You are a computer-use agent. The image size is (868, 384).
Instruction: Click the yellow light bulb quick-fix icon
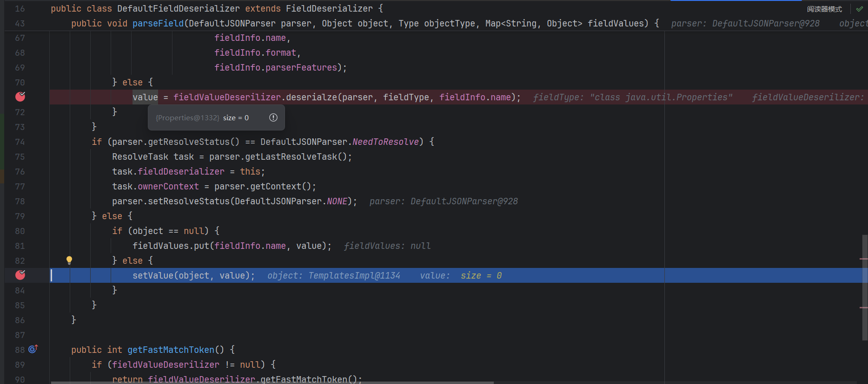[69, 260]
